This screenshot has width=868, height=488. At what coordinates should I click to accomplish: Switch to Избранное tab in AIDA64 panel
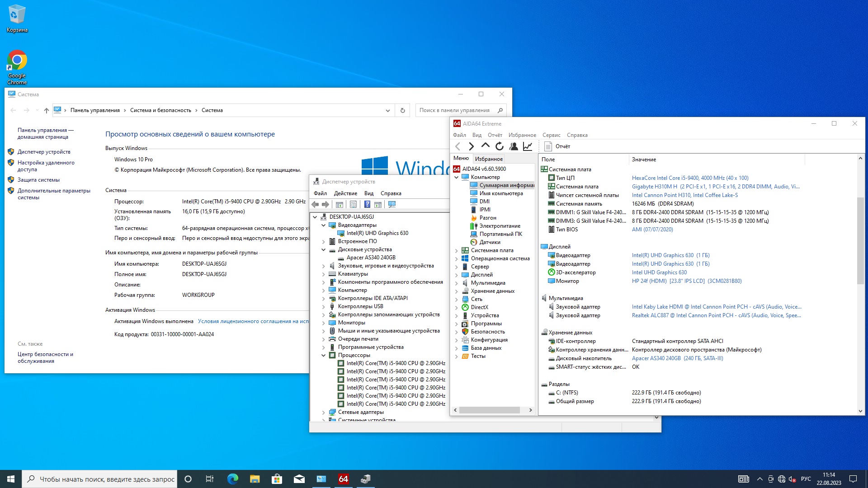(489, 159)
